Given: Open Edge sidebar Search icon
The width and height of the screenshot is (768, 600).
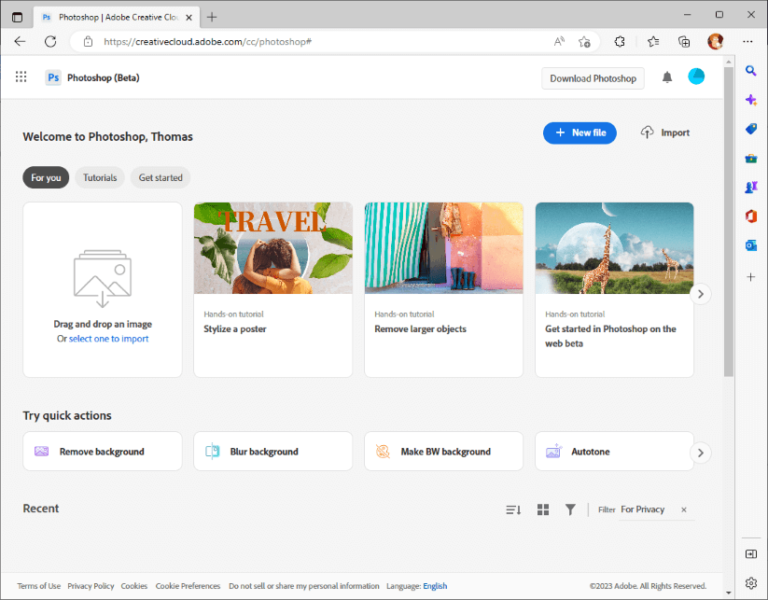Looking at the screenshot, I should pyautogui.click(x=751, y=70).
